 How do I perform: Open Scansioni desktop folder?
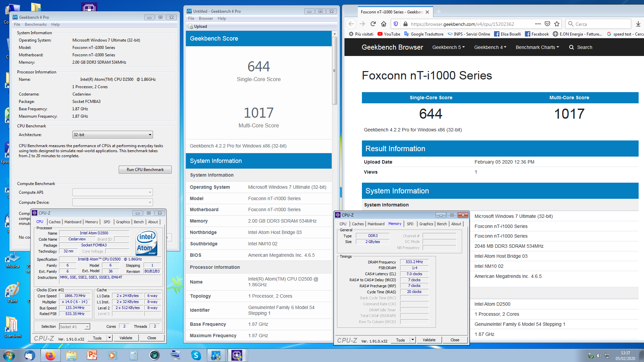pos(13,327)
